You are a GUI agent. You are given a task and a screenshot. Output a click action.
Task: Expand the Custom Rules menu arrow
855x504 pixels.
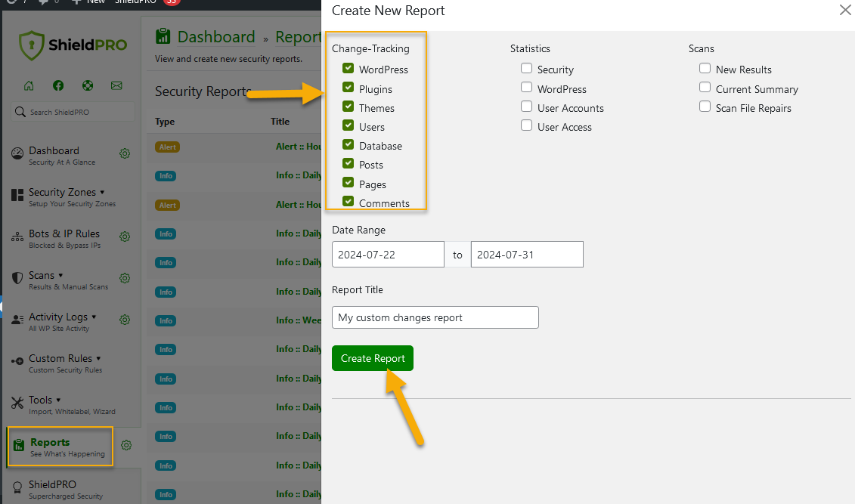pyautogui.click(x=98, y=358)
